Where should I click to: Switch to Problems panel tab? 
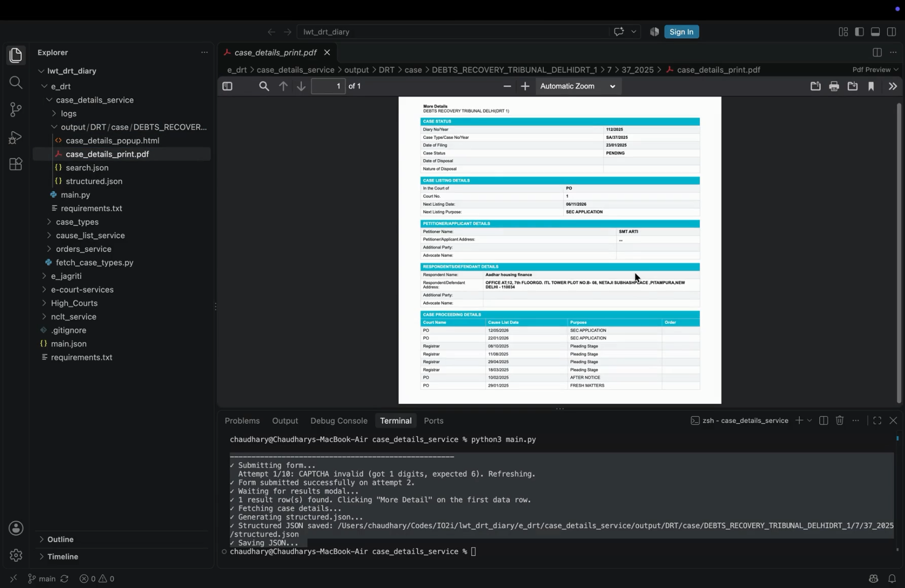tap(242, 421)
